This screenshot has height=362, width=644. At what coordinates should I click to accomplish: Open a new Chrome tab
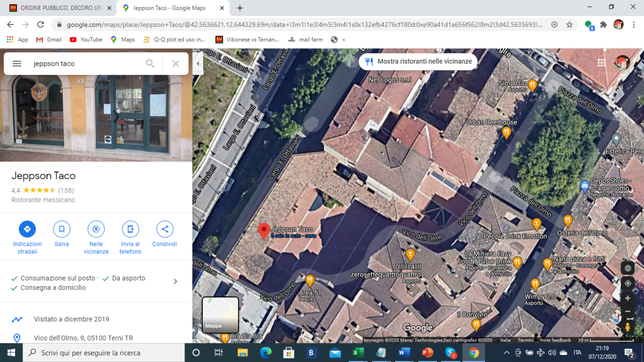[240, 8]
